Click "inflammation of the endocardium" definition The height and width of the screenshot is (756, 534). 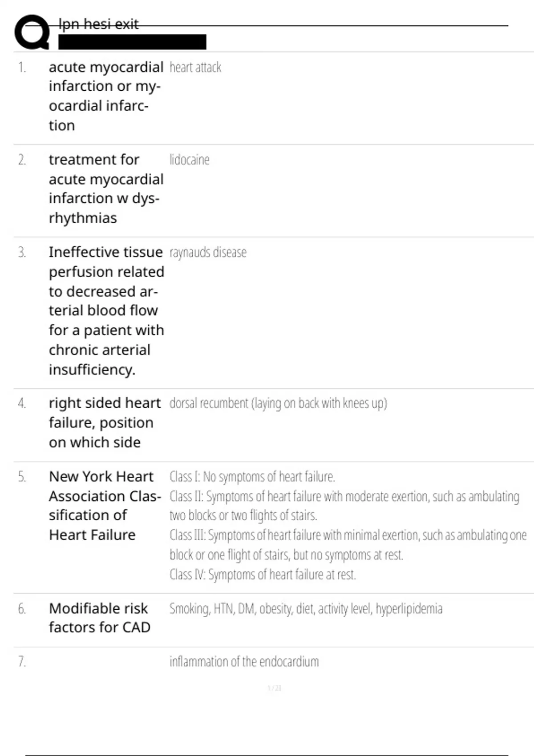pos(244,662)
